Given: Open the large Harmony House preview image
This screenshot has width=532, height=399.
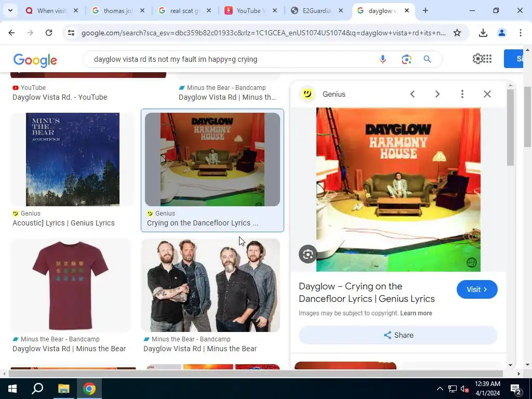Looking at the screenshot, I should pos(398,189).
